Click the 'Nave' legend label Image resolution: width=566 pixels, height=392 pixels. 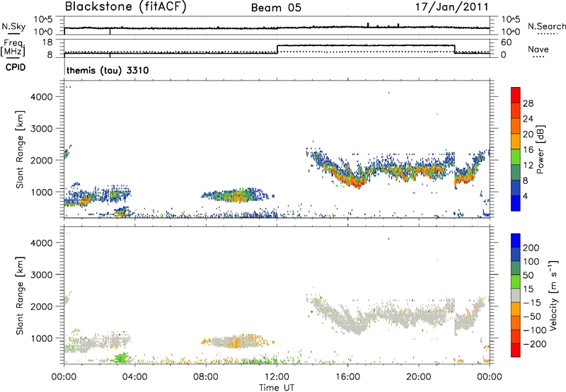538,50
